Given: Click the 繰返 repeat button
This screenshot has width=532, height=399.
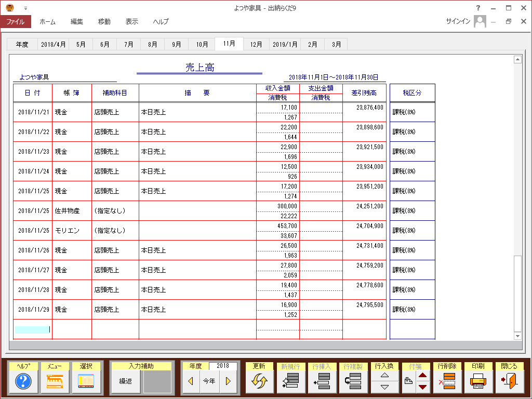Looking at the screenshot, I should (126, 381).
